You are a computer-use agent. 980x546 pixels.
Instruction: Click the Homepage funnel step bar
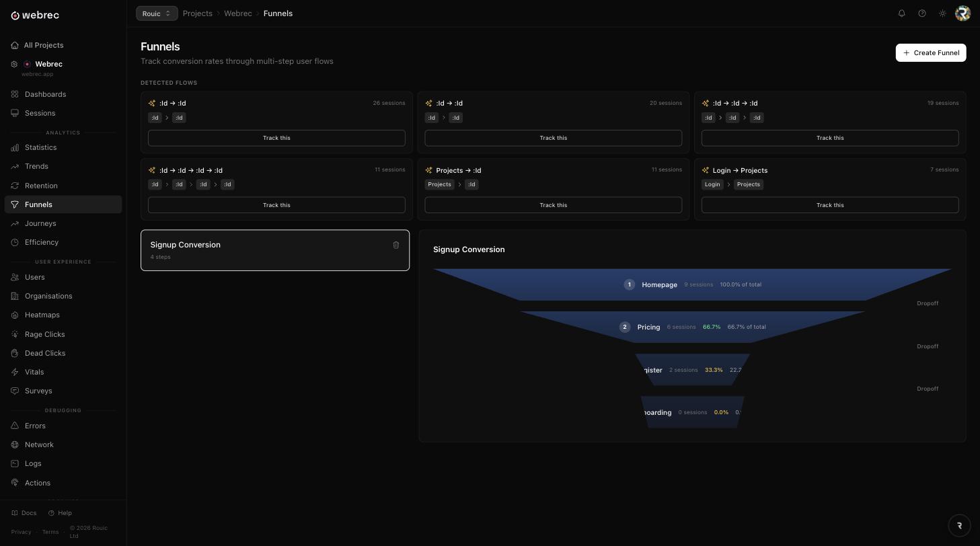click(693, 284)
